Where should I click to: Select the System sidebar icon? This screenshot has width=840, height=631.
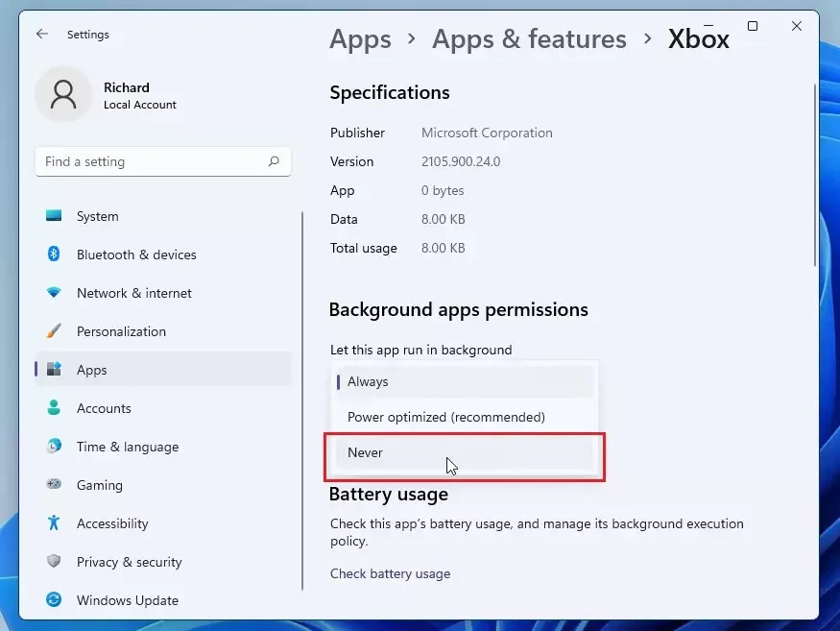(x=54, y=216)
